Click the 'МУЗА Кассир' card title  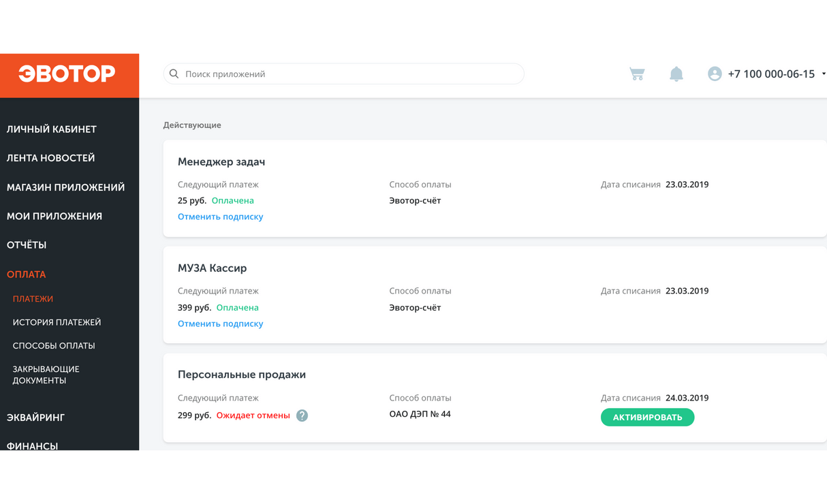[x=213, y=268]
